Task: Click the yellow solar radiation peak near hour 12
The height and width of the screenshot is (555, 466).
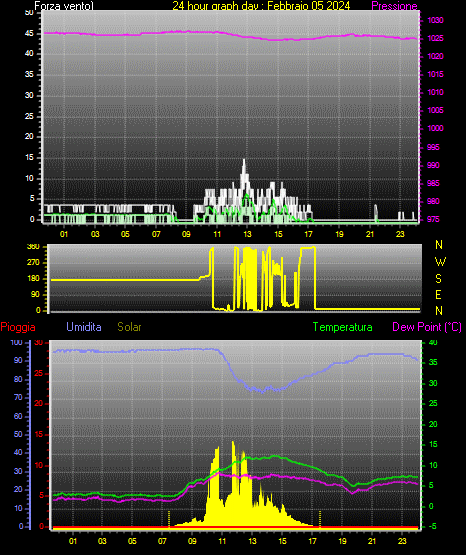Action: click(x=233, y=444)
